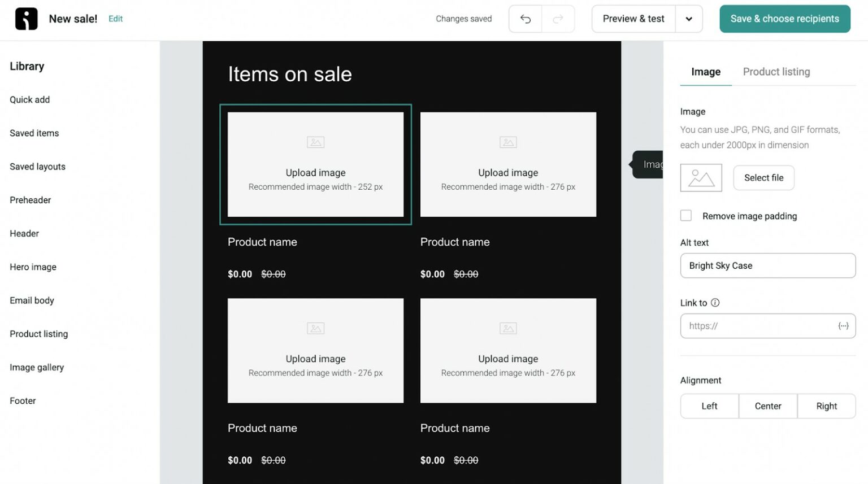Click the picture icon on the top-right product card

tap(507, 142)
